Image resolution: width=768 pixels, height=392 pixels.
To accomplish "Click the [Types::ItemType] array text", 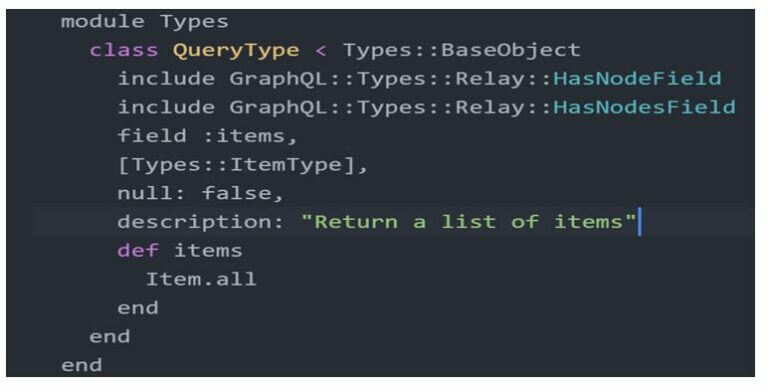I will [242, 165].
